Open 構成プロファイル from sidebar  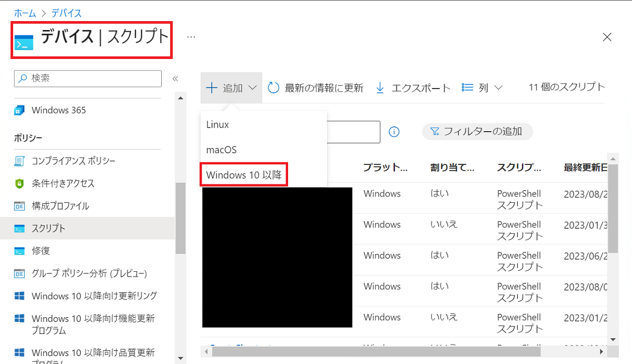coord(60,206)
